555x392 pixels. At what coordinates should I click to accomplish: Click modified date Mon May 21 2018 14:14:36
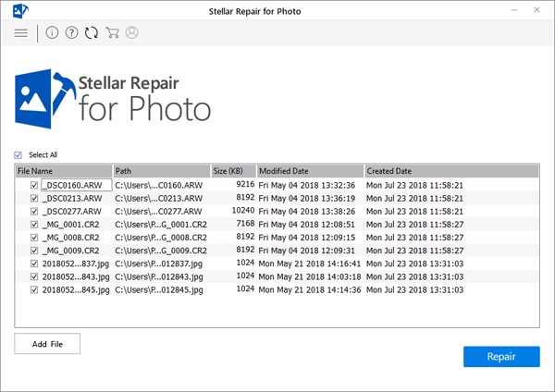310,289
